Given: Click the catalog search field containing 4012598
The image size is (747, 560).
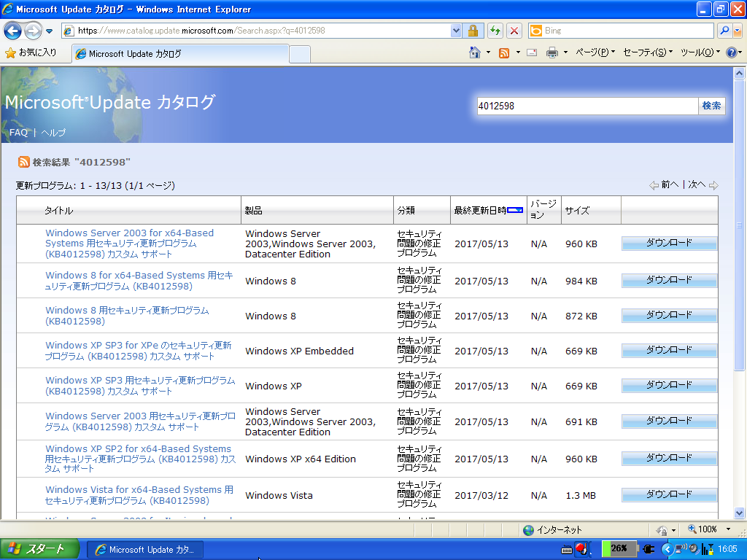Looking at the screenshot, I should point(587,106).
